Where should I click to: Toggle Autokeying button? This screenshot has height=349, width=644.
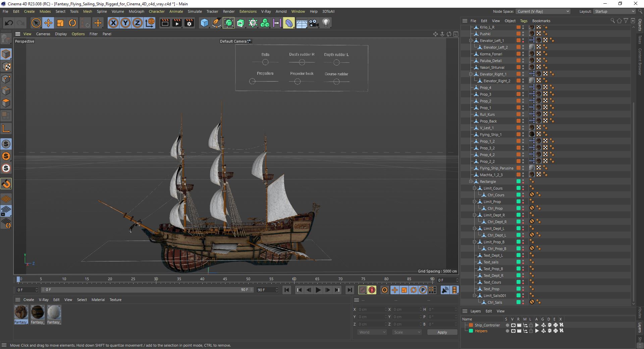372,290
